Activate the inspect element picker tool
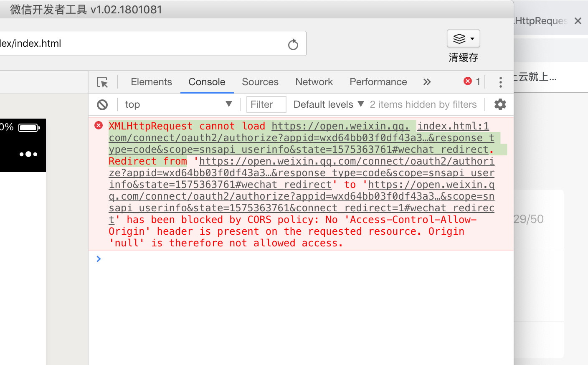588x365 pixels. pos(102,82)
